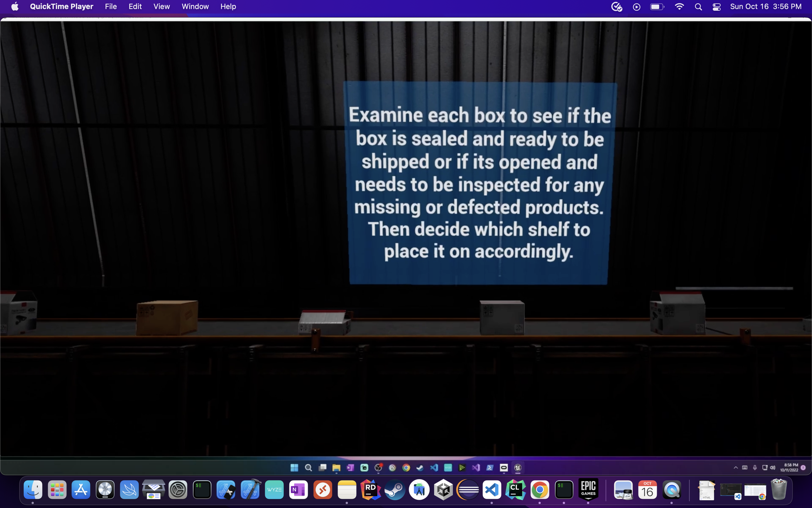The image size is (812, 508).
Task: Open Preview from the Dock
Action: click(623, 490)
